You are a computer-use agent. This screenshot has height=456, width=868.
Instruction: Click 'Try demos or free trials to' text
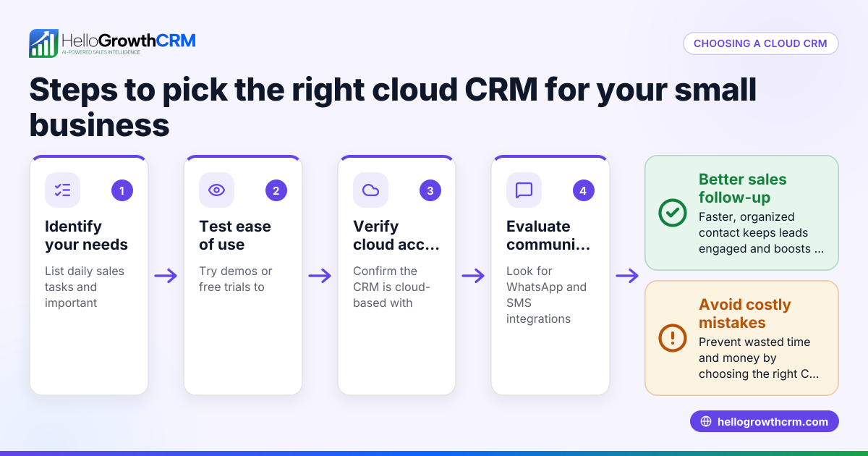[x=236, y=279]
